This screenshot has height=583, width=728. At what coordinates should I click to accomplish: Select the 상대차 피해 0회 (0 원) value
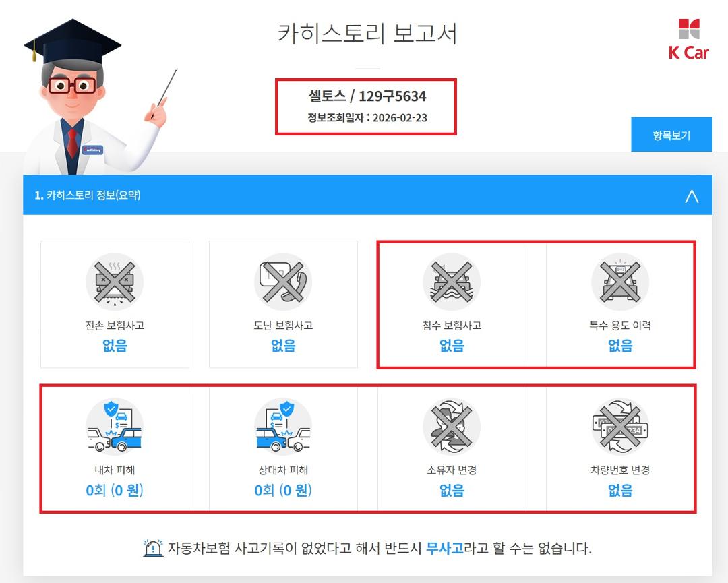[283, 490]
